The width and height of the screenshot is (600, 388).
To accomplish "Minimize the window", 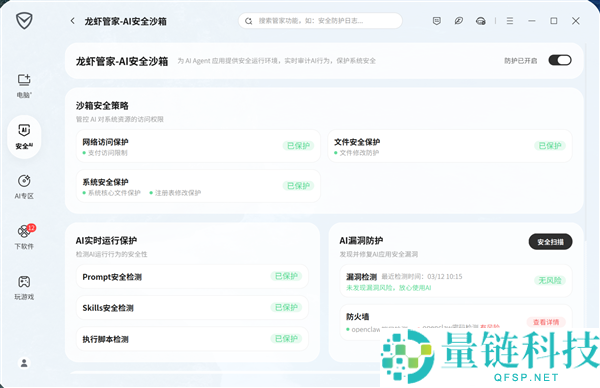I will (532, 21).
